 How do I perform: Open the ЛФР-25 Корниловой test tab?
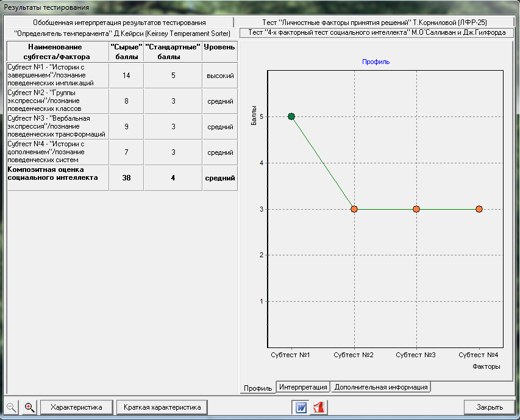[x=374, y=23]
